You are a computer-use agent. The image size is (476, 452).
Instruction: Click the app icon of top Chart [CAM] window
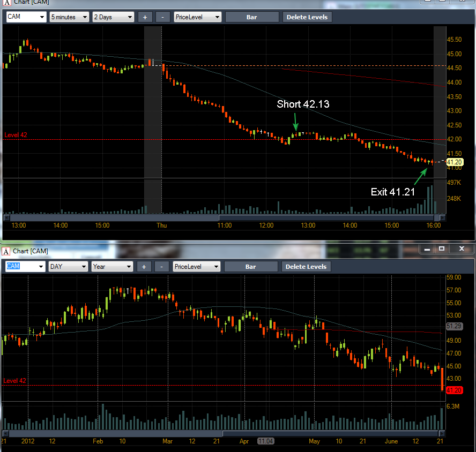pos(7,3)
